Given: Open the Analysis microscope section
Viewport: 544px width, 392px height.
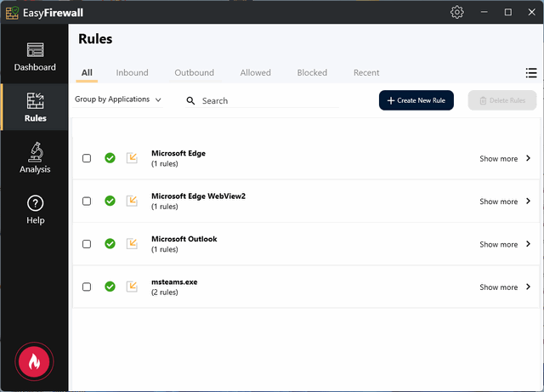Looking at the screenshot, I should click(35, 158).
